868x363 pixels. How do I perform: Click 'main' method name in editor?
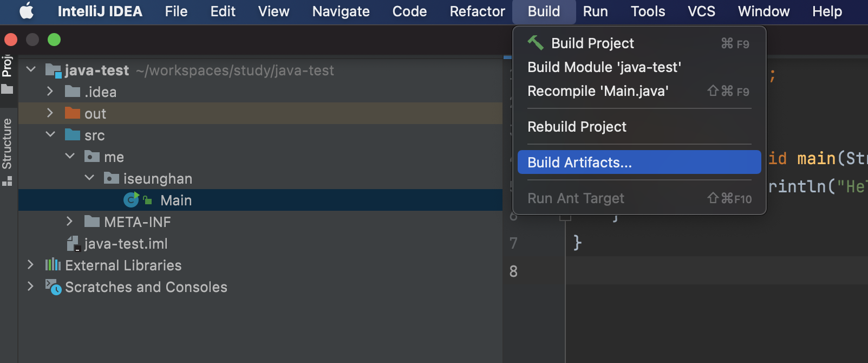(x=817, y=159)
